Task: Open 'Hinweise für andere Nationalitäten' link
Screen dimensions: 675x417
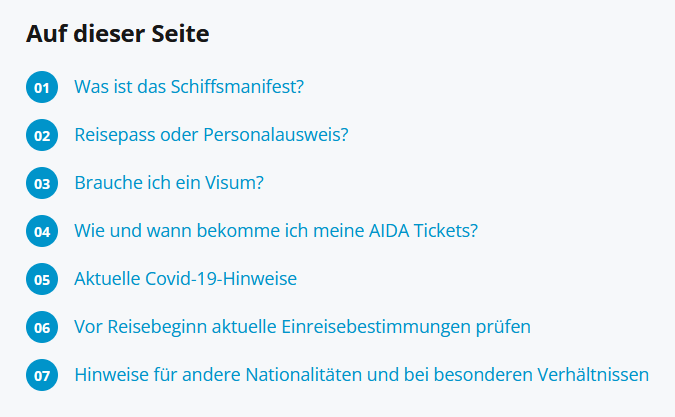Action: click(361, 375)
